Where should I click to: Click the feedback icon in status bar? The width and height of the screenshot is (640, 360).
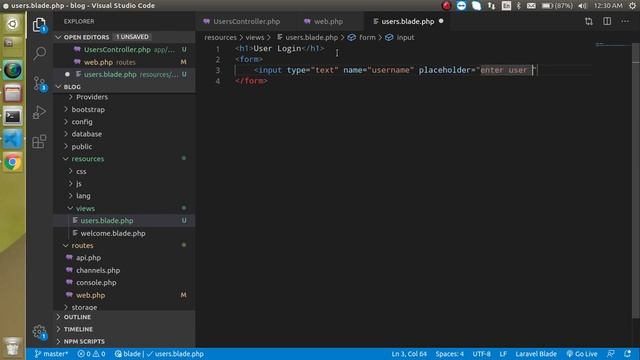[x=611, y=353]
